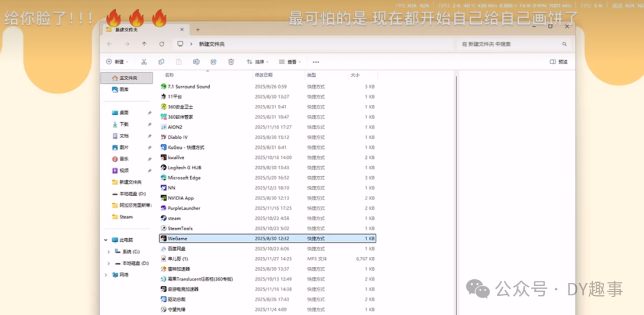This screenshot has width=644, height=315.
Task: Select the Logitech G HUB shortcut
Action: tap(268, 167)
